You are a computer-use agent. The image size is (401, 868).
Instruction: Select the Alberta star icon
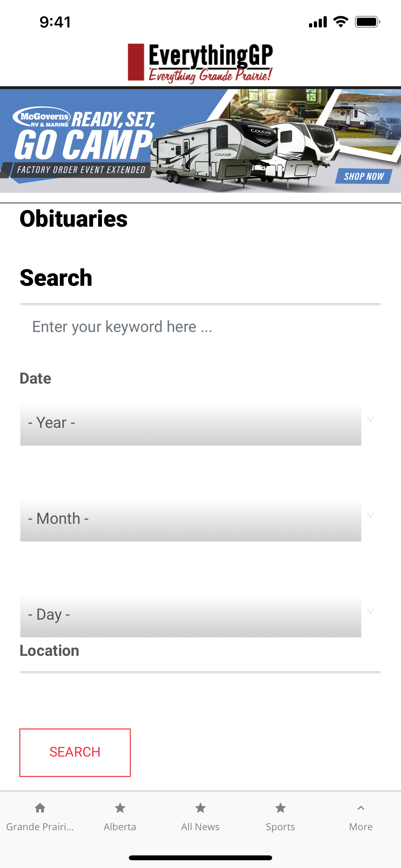tap(120, 808)
